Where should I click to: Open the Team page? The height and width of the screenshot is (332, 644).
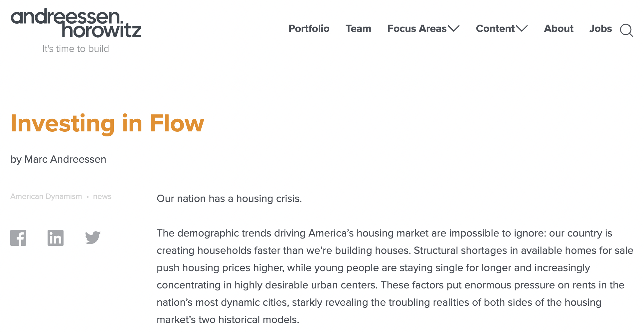358,29
